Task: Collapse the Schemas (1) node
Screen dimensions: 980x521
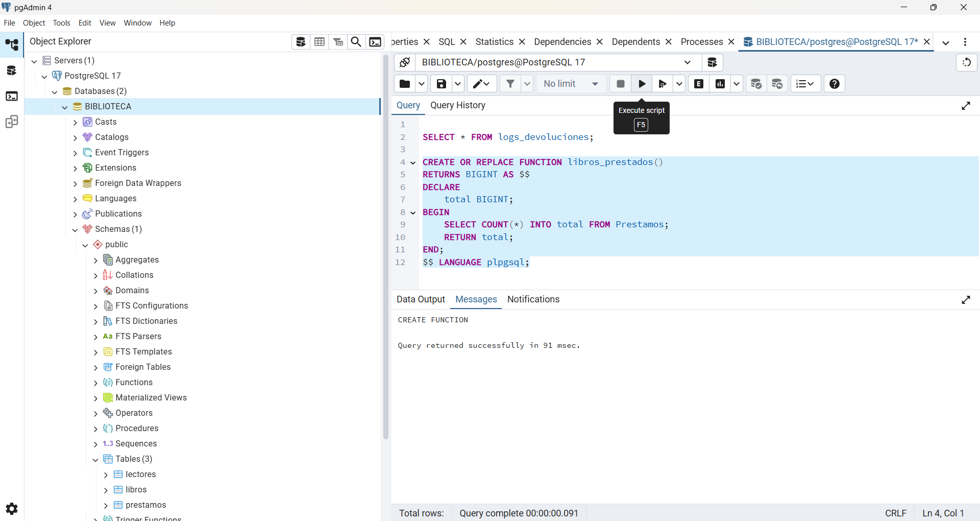Action: coord(75,229)
